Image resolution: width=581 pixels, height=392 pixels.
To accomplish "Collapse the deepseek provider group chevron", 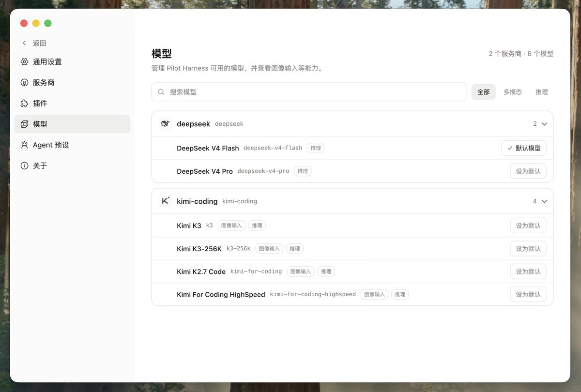I will [x=544, y=124].
